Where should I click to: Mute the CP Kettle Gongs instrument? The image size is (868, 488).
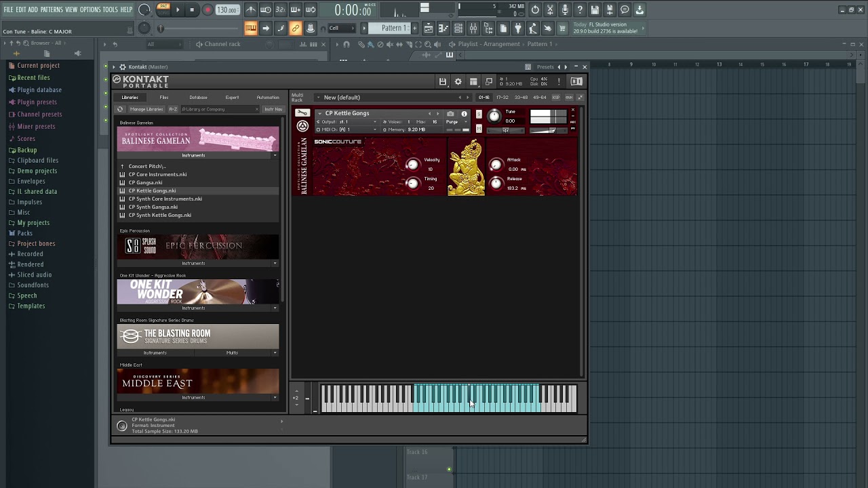[x=479, y=129]
